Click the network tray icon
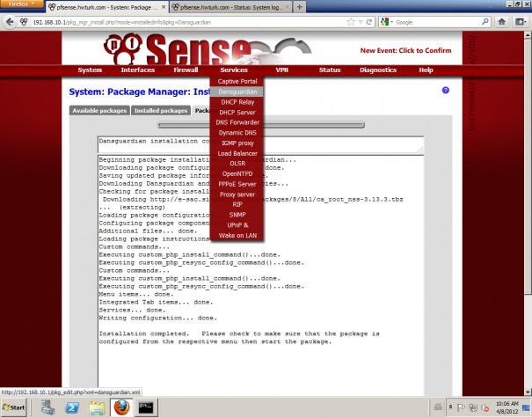Image resolution: width=532 pixels, height=418 pixels. point(473,407)
